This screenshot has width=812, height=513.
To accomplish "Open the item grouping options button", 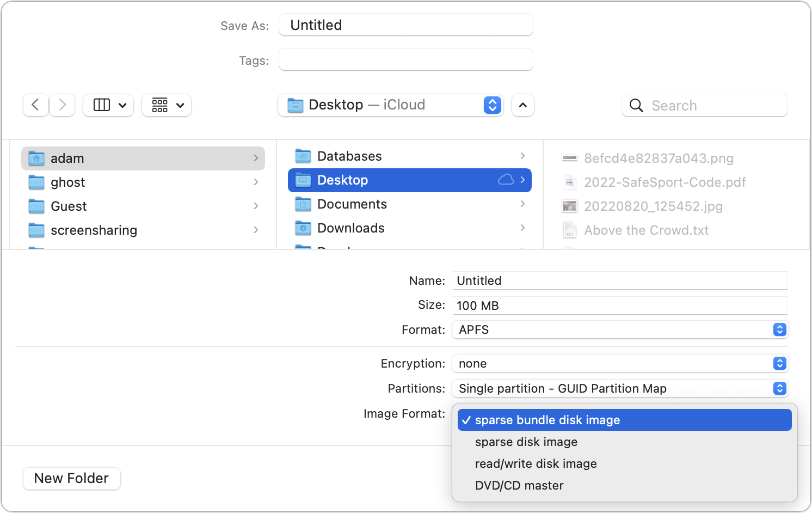I will [x=167, y=105].
